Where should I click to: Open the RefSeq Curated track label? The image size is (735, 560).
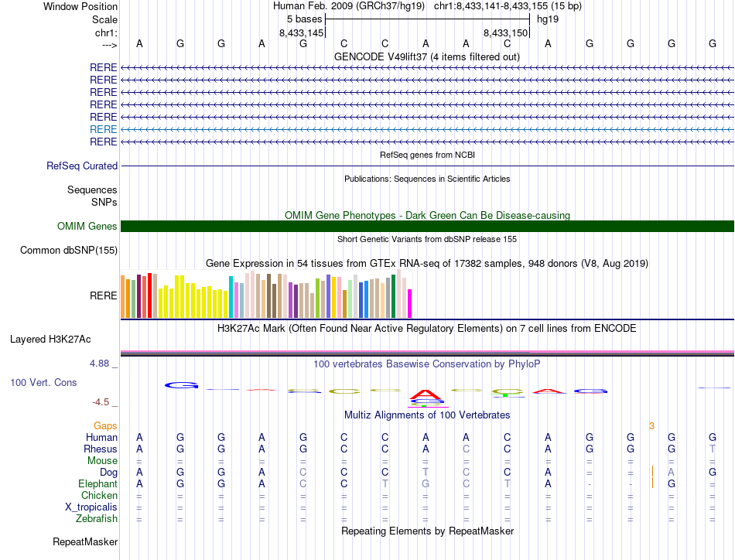point(81,166)
